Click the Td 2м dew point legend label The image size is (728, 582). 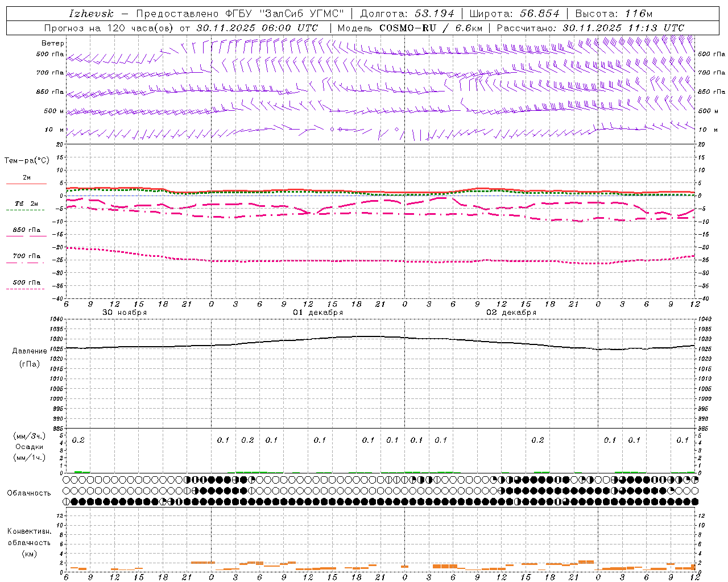27,203
